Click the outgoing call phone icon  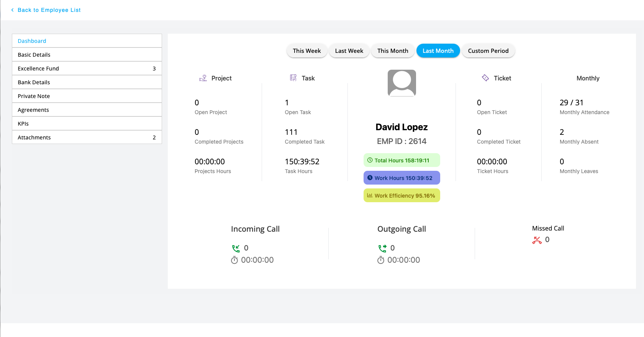382,249
